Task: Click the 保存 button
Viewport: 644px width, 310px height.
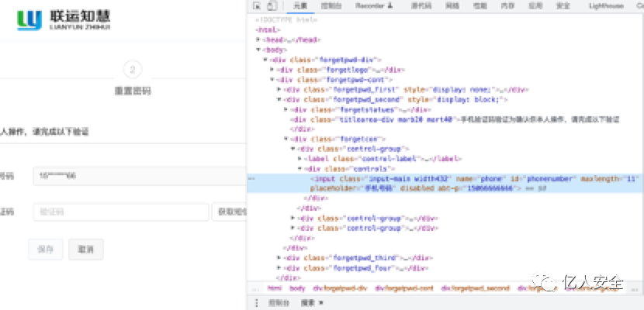Action: tap(46, 250)
